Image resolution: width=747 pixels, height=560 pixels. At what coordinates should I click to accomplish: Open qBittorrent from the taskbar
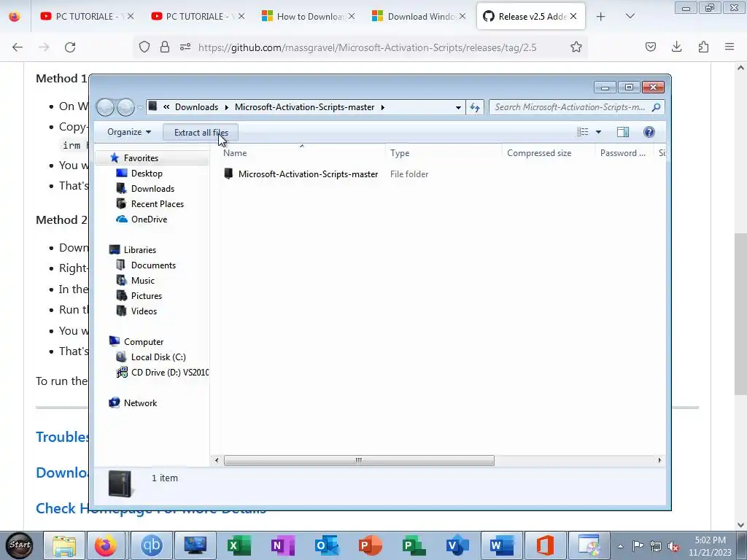[x=152, y=545]
